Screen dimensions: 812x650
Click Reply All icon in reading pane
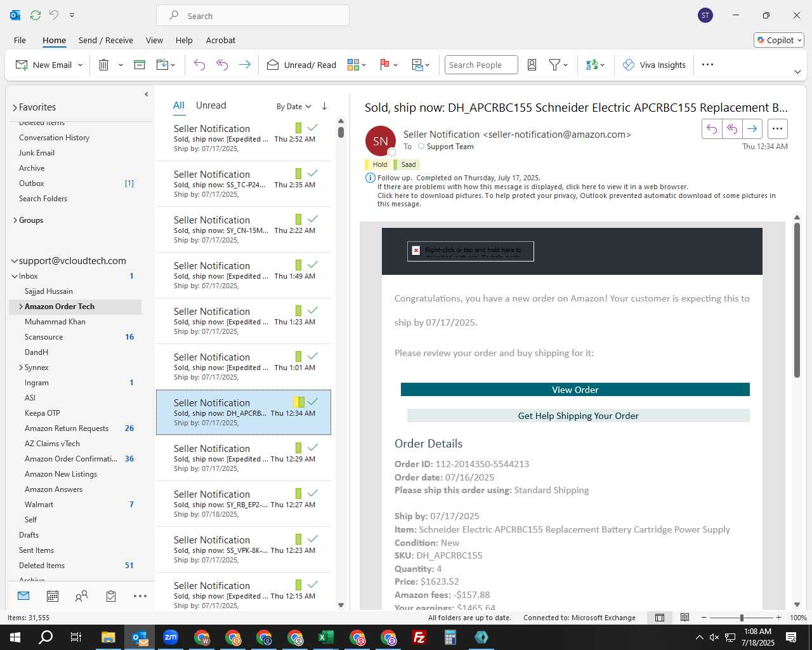[x=732, y=129]
